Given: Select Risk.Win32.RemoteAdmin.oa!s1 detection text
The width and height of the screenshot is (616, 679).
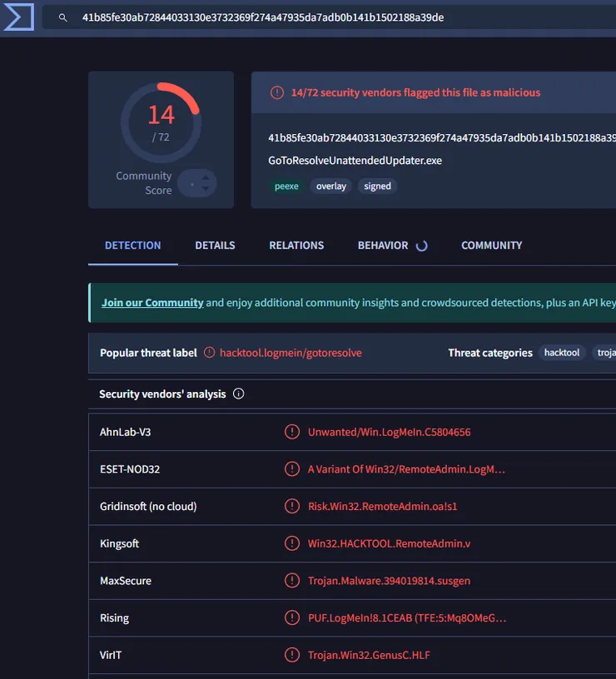Looking at the screenshot, I should coord(383,507).
